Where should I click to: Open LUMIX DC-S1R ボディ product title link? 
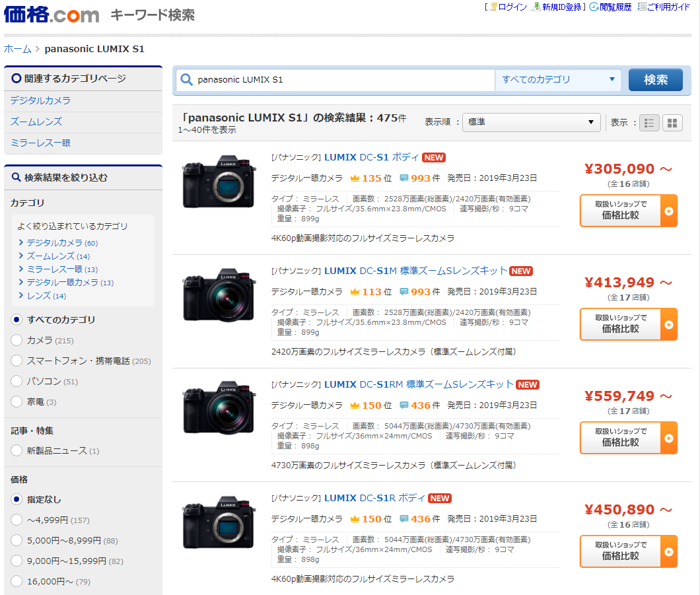(x=374, y=498)
